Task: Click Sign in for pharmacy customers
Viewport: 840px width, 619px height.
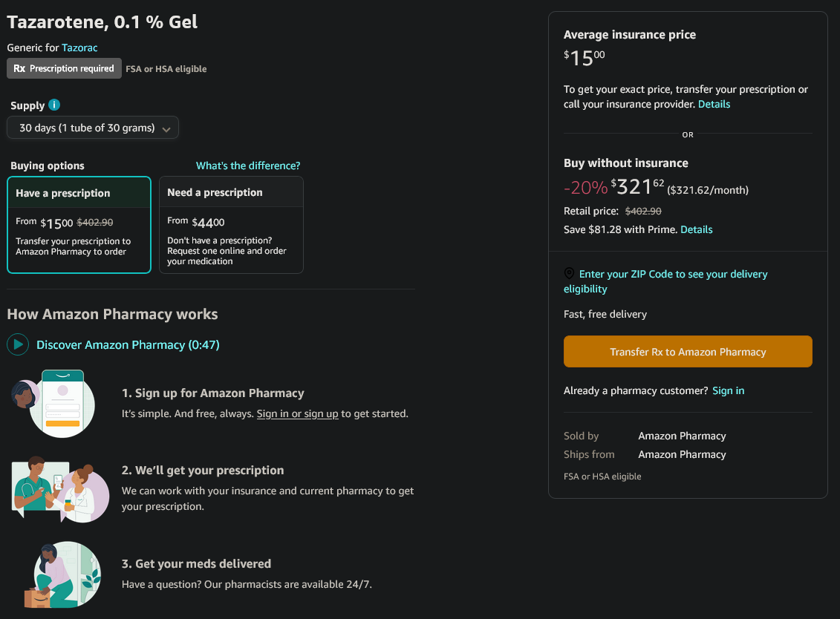Action: tap(728, 390)
